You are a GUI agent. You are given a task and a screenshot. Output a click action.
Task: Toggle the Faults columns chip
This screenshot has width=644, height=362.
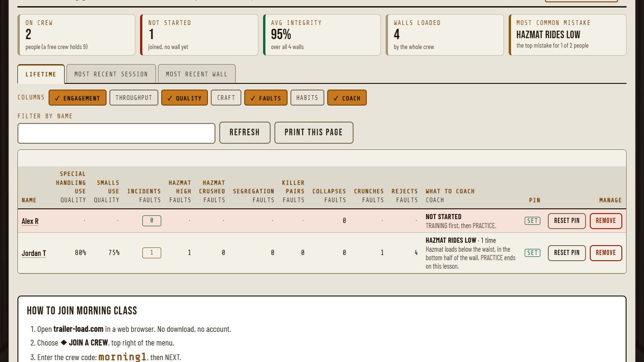(266, 98)
